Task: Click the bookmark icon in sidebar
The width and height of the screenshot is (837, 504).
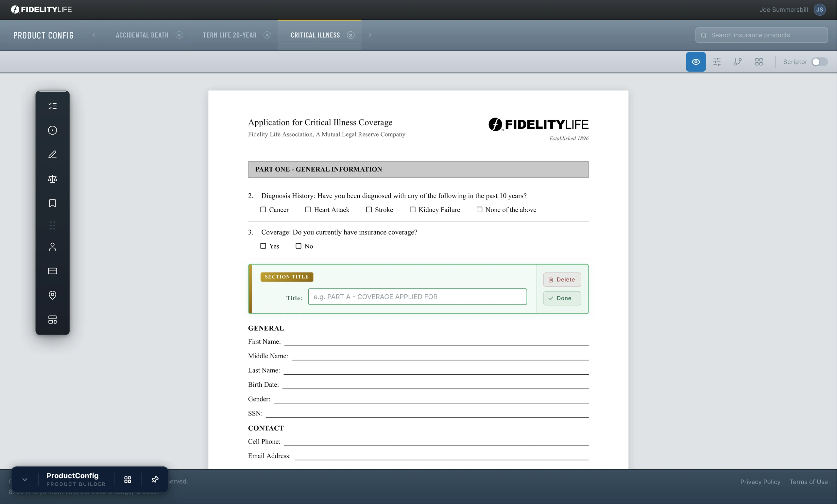Action: (x=52, y=203)
